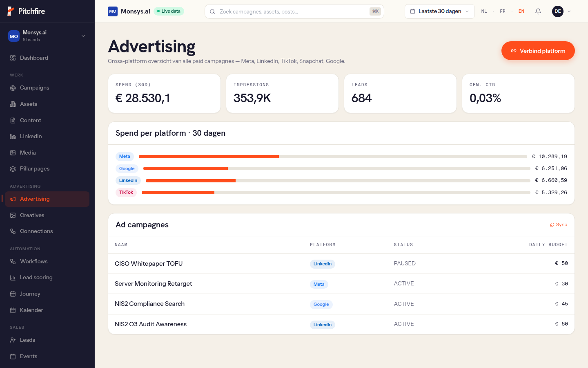Expand the Monsys.ai workspace switcher chevron

pyautogui.click(x=83, y=36)
